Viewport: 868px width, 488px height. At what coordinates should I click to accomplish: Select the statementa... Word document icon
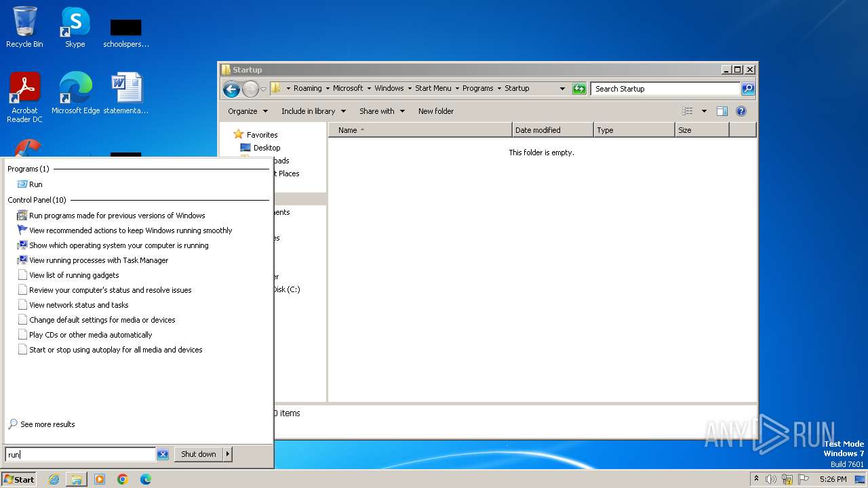(126, 93)
